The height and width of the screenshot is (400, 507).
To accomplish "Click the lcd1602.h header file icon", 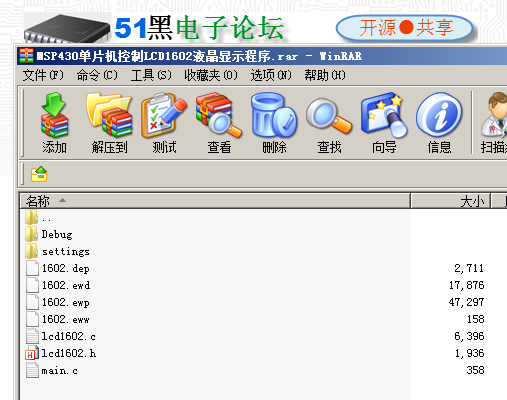I will (x=32, y=353).
